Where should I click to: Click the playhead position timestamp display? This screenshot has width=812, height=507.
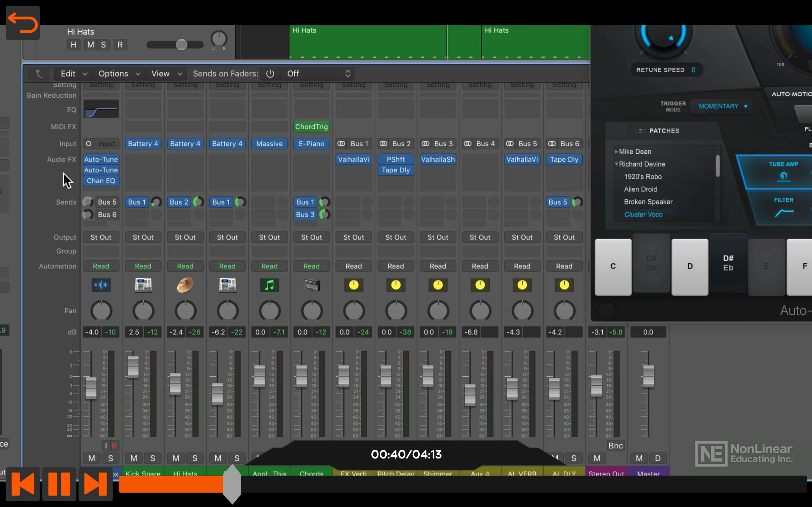pos(406,454)
